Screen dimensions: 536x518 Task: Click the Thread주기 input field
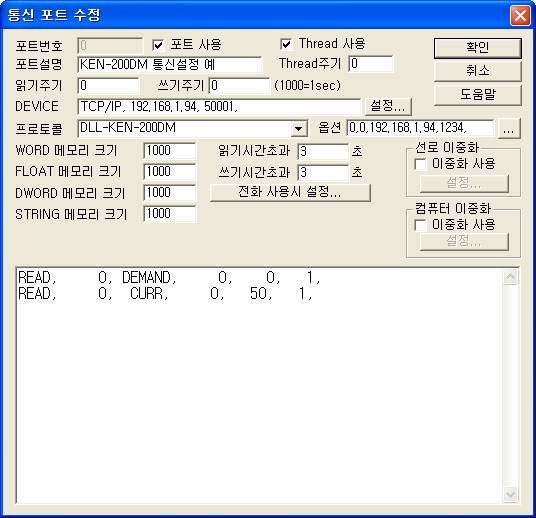click(x=371, y=64)
